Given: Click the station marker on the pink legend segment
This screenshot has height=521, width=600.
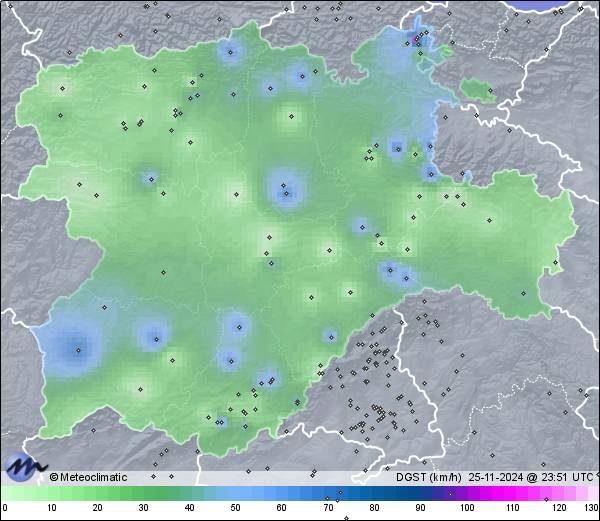Looking at the screenshot, I should coord(546,499).
